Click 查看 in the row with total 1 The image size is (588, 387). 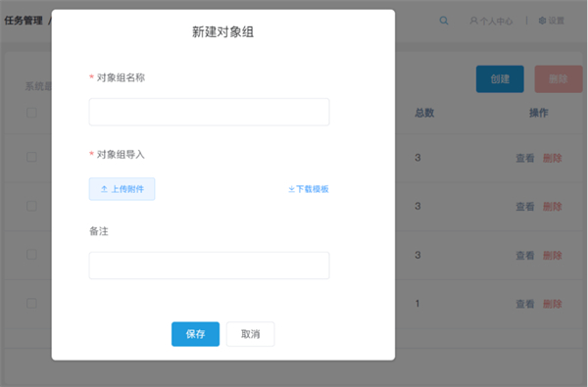coord(525,304)
